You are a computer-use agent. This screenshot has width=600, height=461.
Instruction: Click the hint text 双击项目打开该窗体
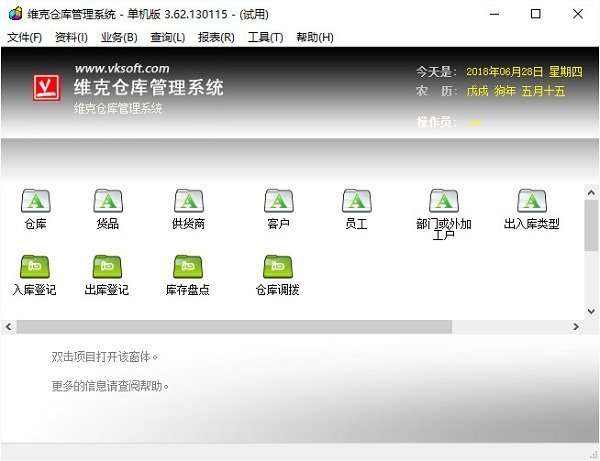(104, 357)
